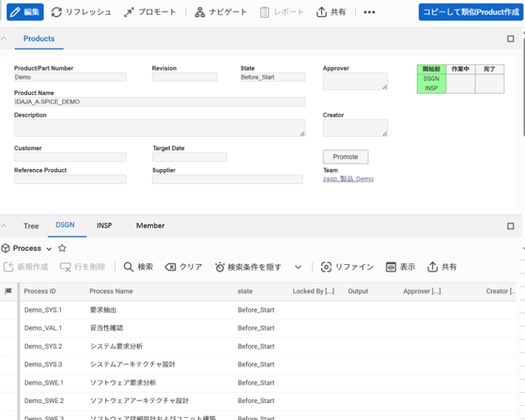
Task: Select the Demo_SYS.2 row
Action: [258, 347]
